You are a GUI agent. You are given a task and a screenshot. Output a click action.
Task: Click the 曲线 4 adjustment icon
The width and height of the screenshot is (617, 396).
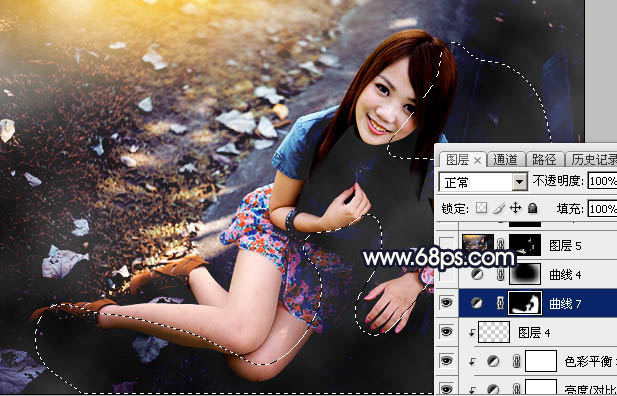pos(477,274)
